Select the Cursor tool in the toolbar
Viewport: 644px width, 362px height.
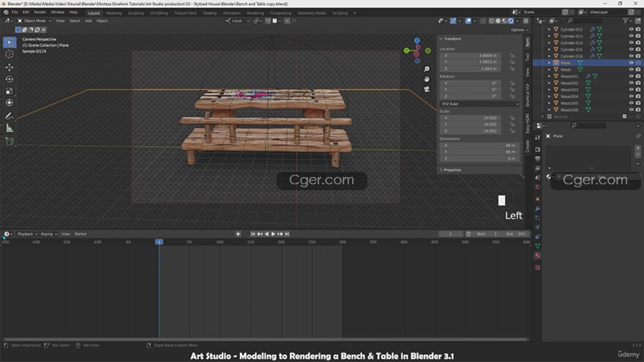(10, 54)
